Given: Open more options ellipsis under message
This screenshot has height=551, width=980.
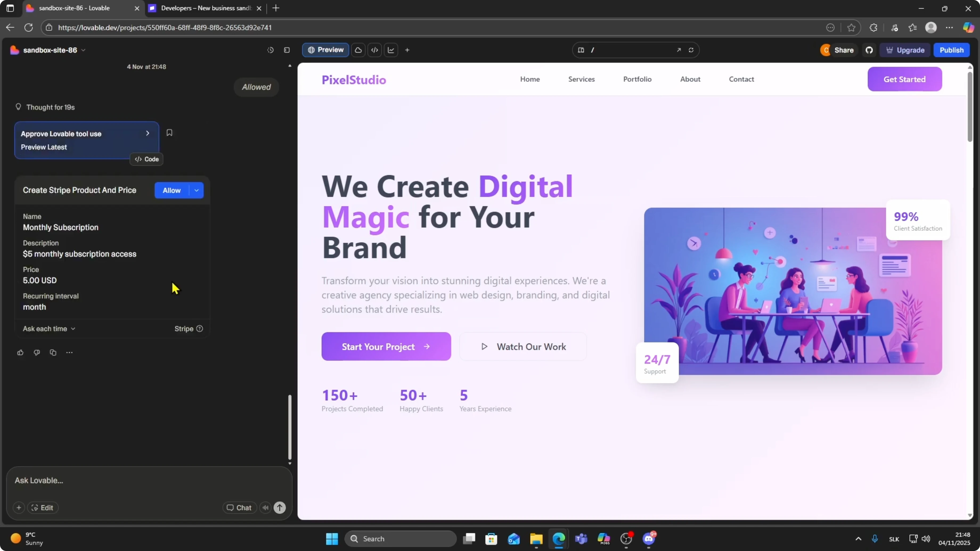Looking at the screenshot, I should 69,352.
